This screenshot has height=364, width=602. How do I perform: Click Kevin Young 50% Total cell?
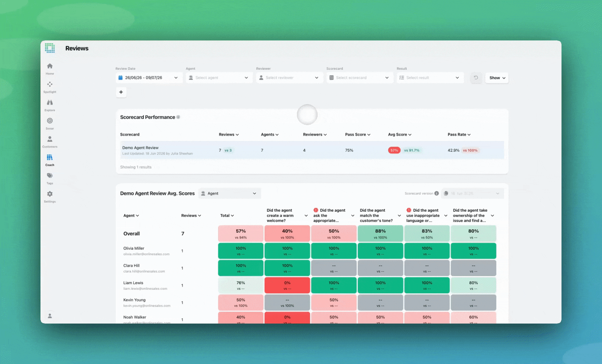(x=241, y=302)
